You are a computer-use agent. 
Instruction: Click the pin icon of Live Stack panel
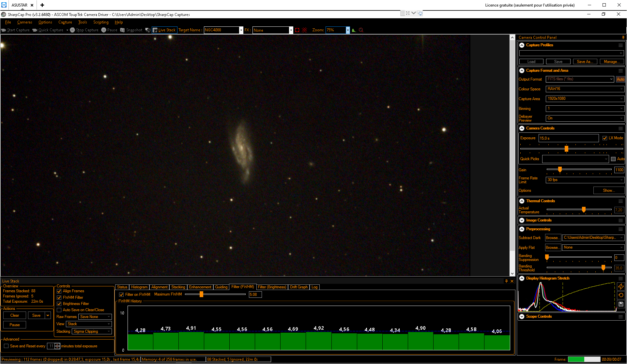(x=506, y=281)
